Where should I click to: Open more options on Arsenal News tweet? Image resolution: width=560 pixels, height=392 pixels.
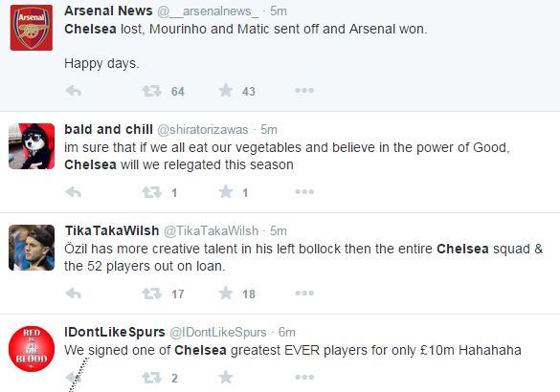(304, 91)
